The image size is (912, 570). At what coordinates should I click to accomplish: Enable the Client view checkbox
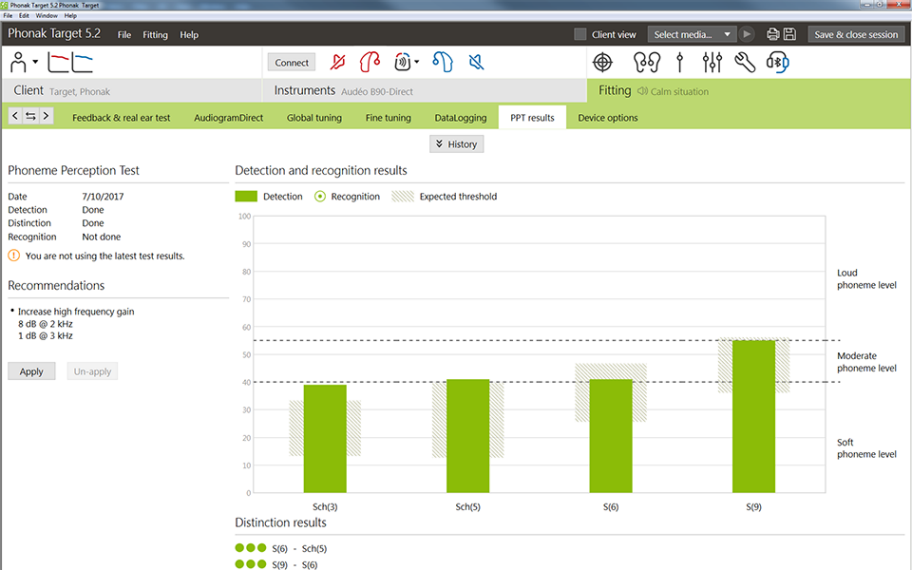click(580, 34)
